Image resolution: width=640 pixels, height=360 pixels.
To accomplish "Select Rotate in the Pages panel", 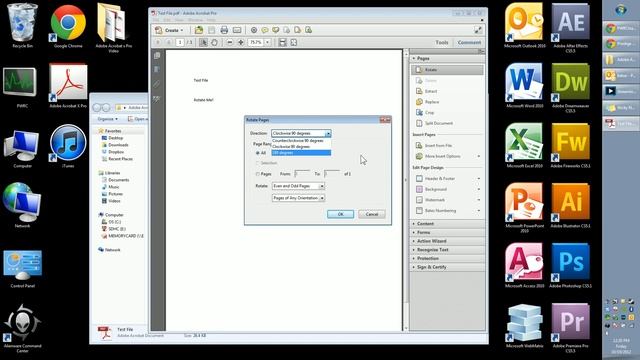I will pyautogui.click(x=447, y=70).
